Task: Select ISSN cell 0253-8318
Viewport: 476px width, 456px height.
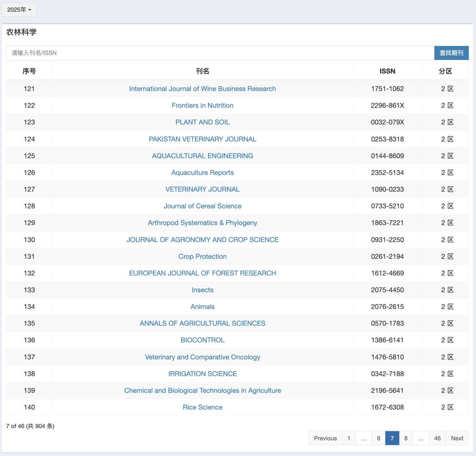Action: 387,139
